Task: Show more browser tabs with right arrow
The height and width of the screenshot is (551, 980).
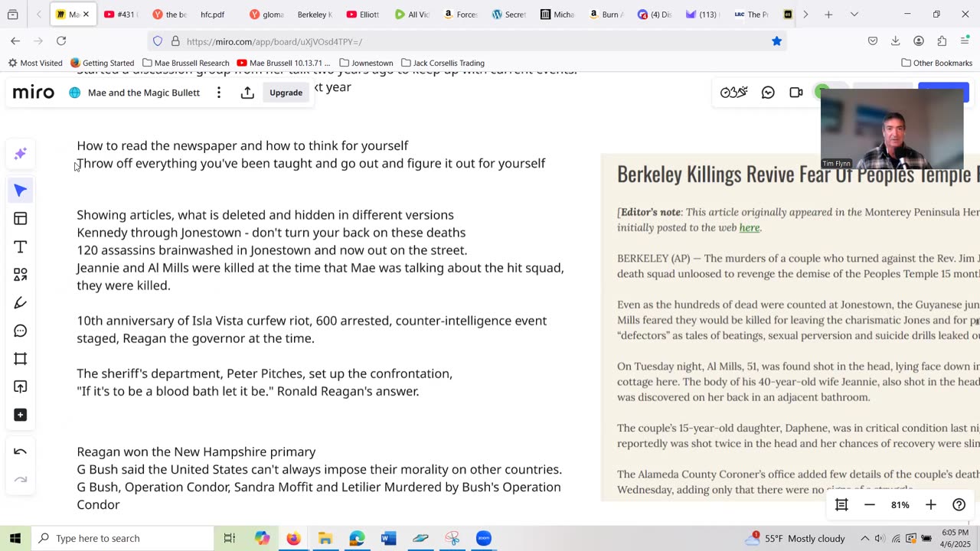Action: pos(805,15)
